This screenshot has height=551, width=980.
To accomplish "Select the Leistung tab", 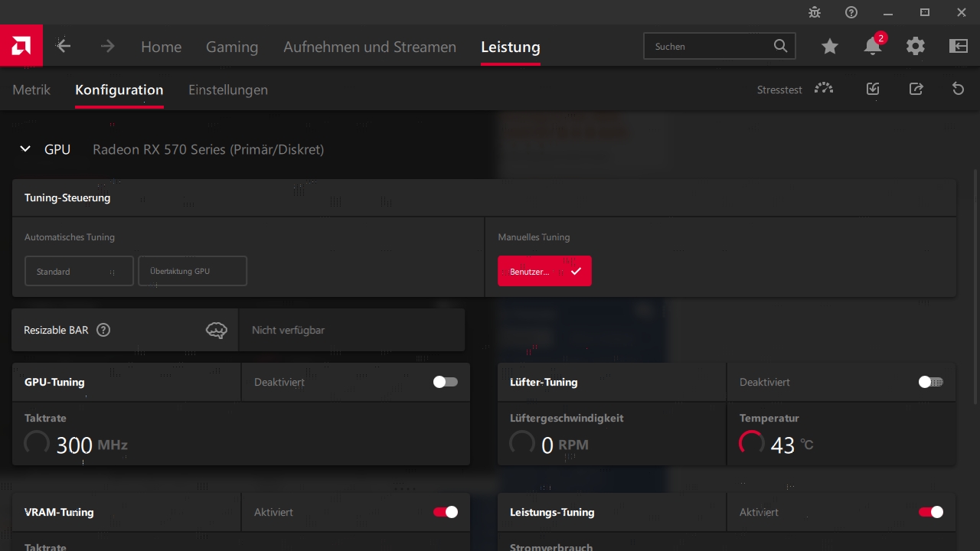I will click(511, 47).
